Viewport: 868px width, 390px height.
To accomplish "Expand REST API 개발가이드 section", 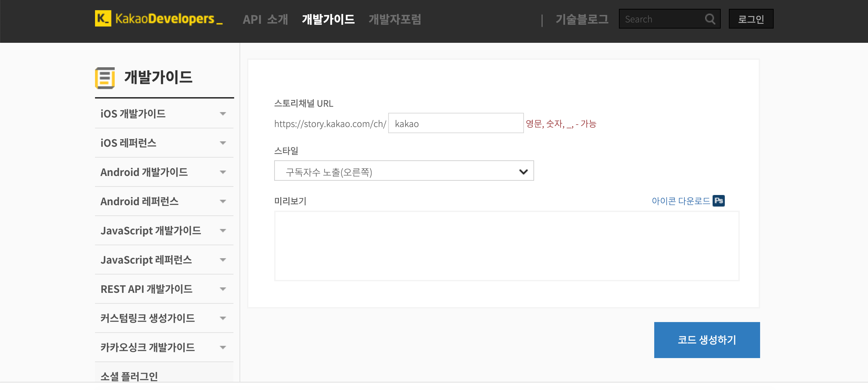I will pyautogui.click(x=223, y=289).
